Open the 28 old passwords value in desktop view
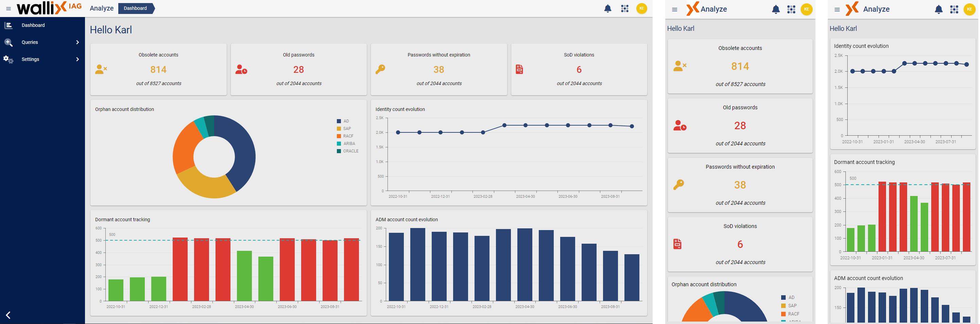 click(x=299, y=70)
